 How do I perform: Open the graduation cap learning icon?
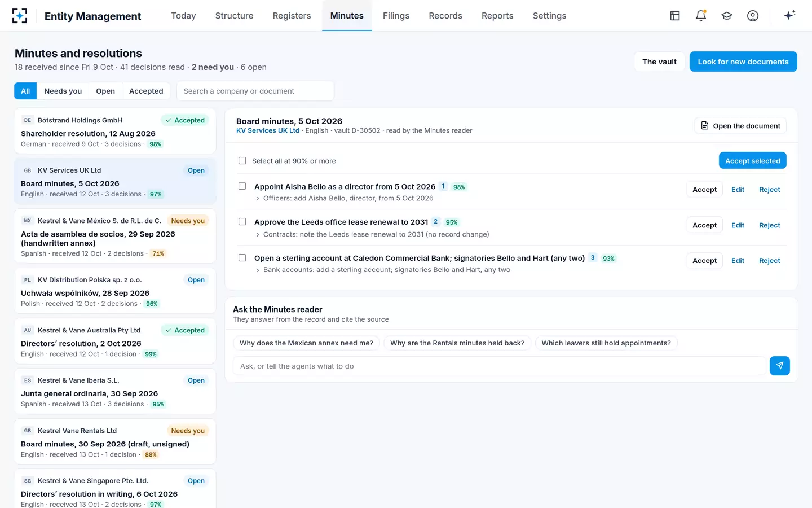pyautogui.click(x=727, y=16)
